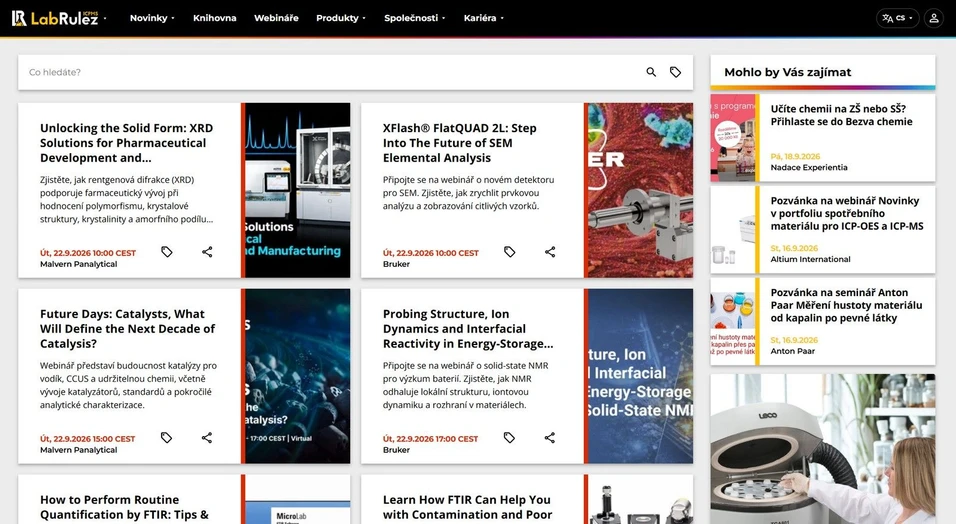Click tag icon on Unlocking the Solid Form card
This screenshot has width=956, height=524.
point(166,251)
